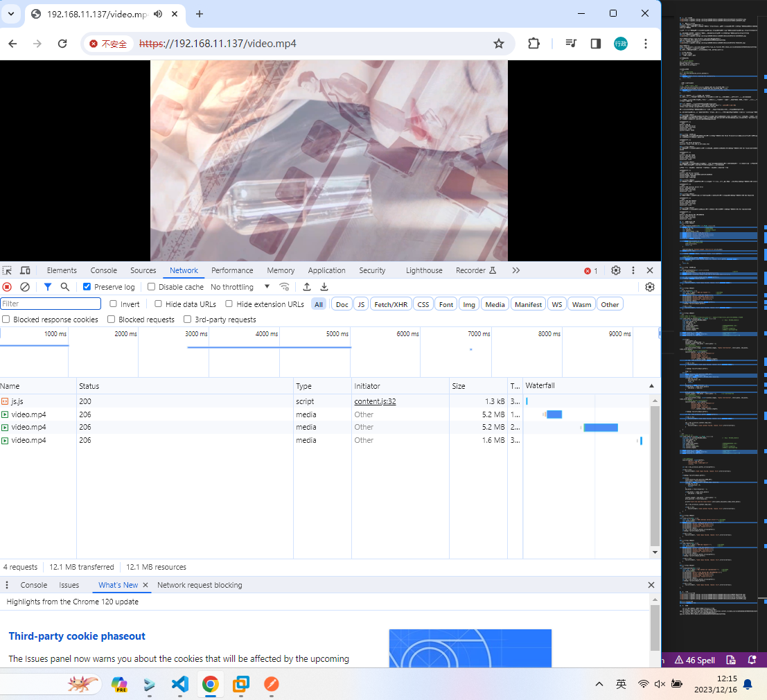Reload the video.mp4 page

(x=62, y=44)
